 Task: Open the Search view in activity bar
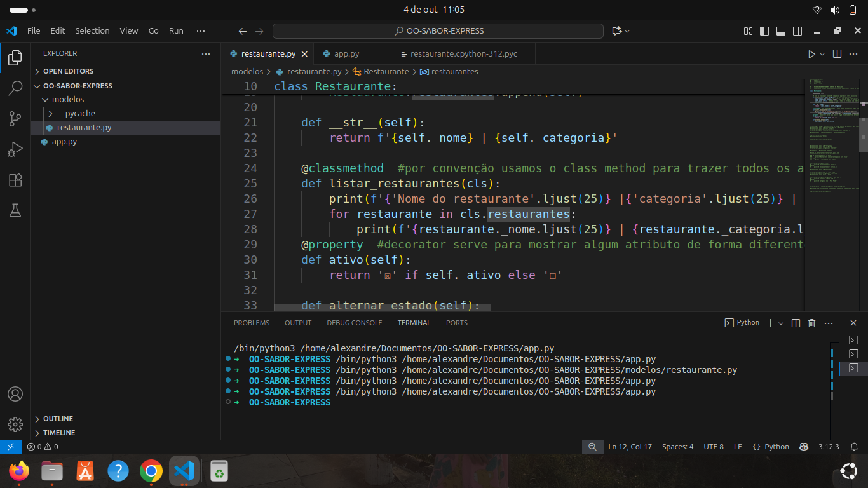point(15,88)
